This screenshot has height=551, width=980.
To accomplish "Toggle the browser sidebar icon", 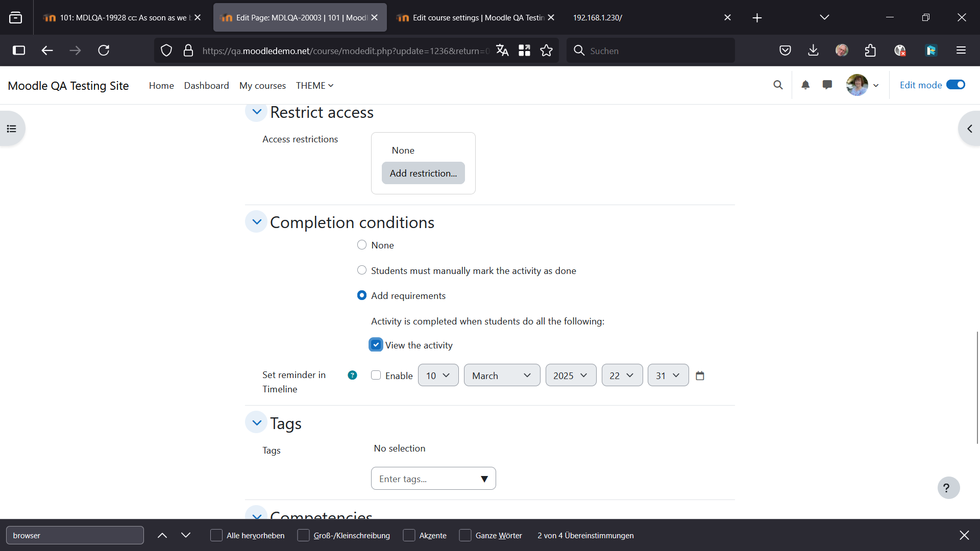I will tap(19, 51).
